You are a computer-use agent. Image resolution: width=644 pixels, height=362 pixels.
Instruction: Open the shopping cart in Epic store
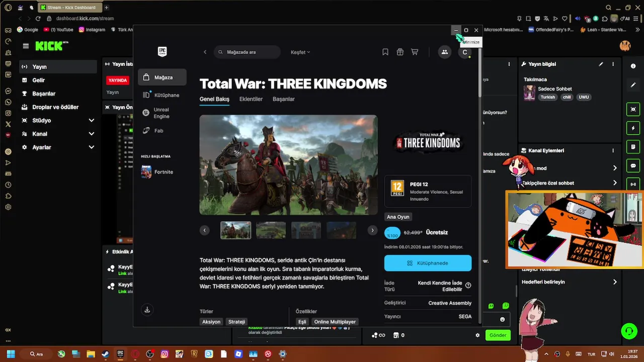415,52
